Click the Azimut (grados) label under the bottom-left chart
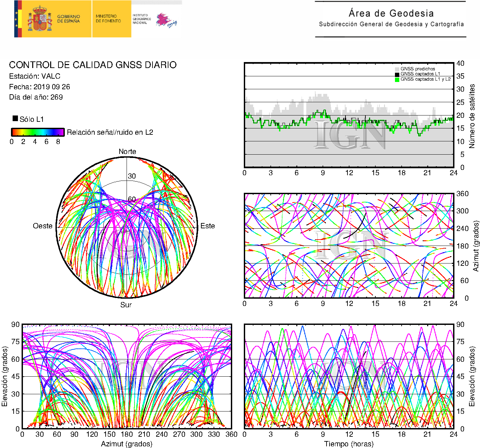This screenshot has width=480, height=448. pos(127,444)
